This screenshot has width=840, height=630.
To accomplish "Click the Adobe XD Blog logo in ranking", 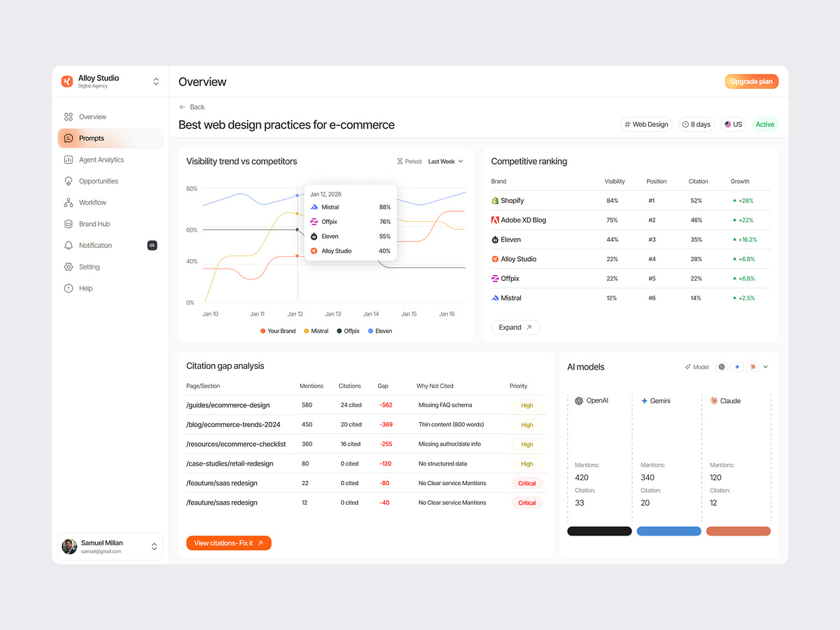I will point(495,220).
